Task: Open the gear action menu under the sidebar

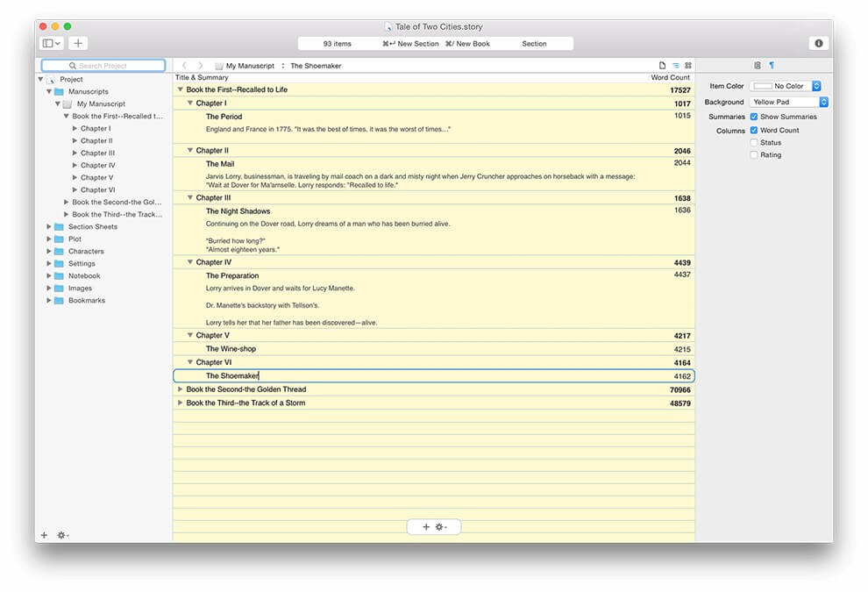Action: [62, 535]
